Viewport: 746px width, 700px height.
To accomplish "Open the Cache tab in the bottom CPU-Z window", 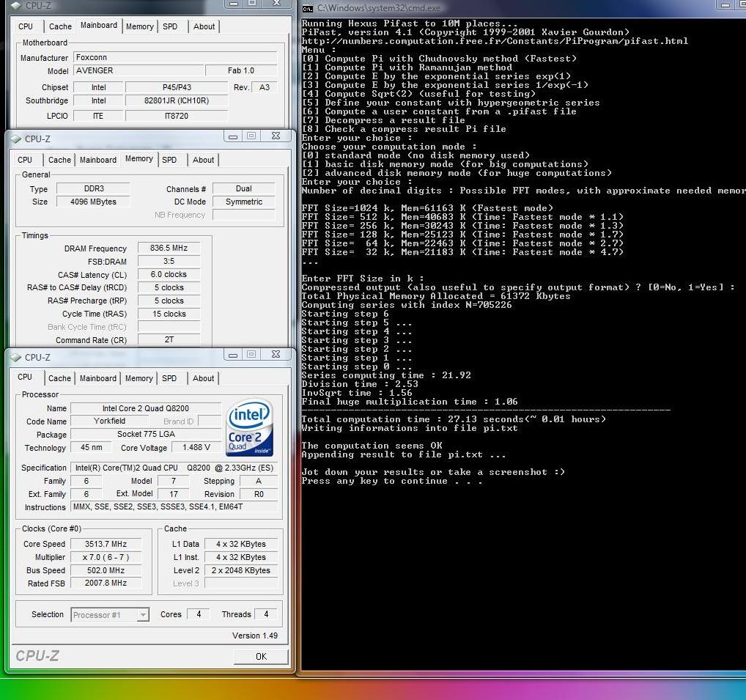I will point(59,378).
